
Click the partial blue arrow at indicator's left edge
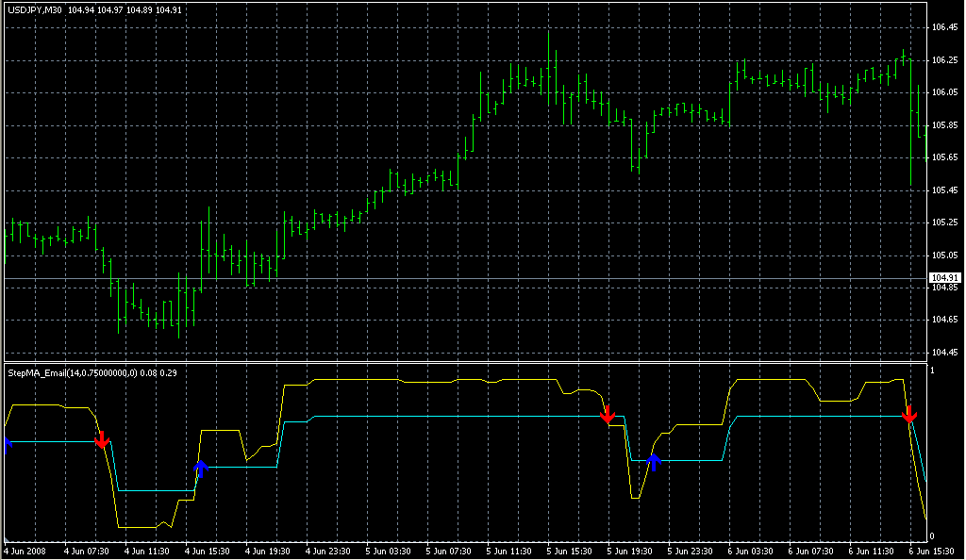point(7,445)
